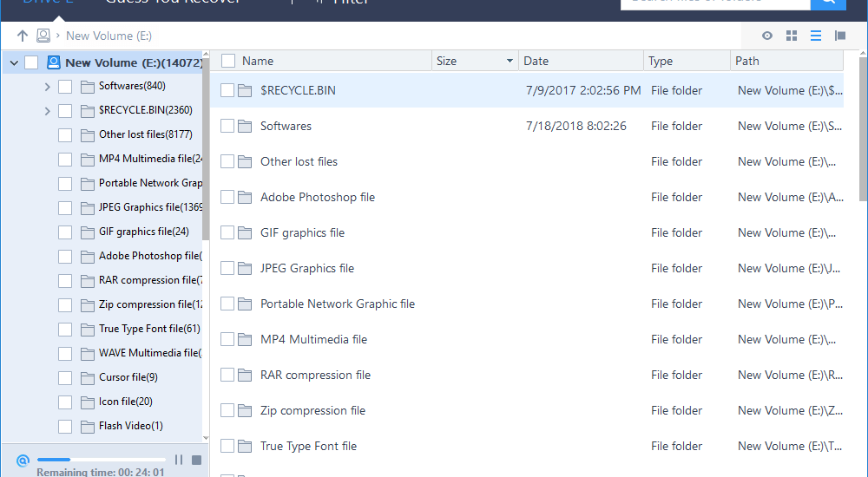The height and width of the screenshot is (477, 868).
Task: Click the spinning scan status icon
Action: pyautogui.click(x=23, y=460)
